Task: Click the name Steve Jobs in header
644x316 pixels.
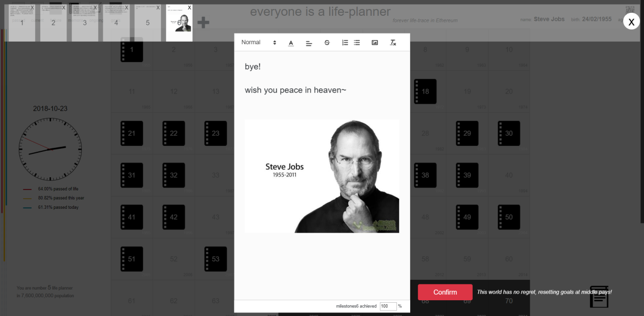Action: pos(549,19)
